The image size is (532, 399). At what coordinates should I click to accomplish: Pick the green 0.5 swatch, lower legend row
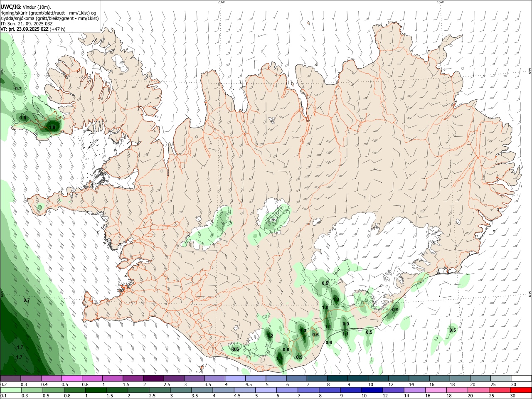[53, 390]
